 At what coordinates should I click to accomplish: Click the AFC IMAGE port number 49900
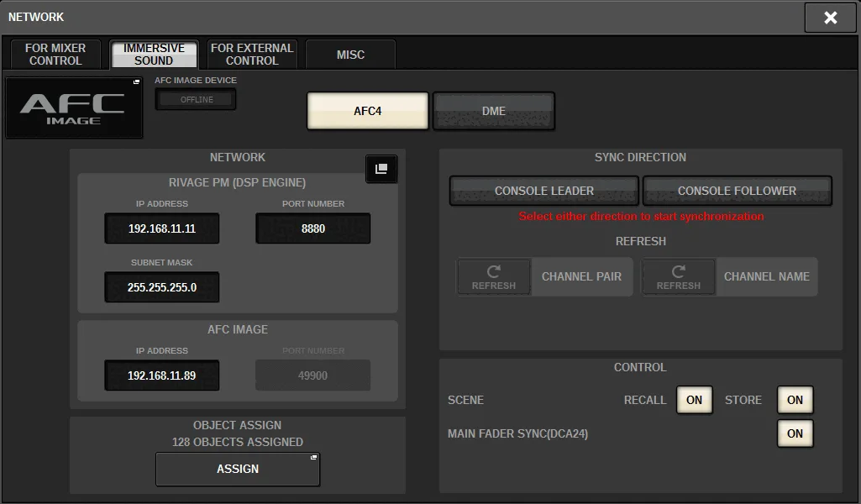[x=313, y=375]
